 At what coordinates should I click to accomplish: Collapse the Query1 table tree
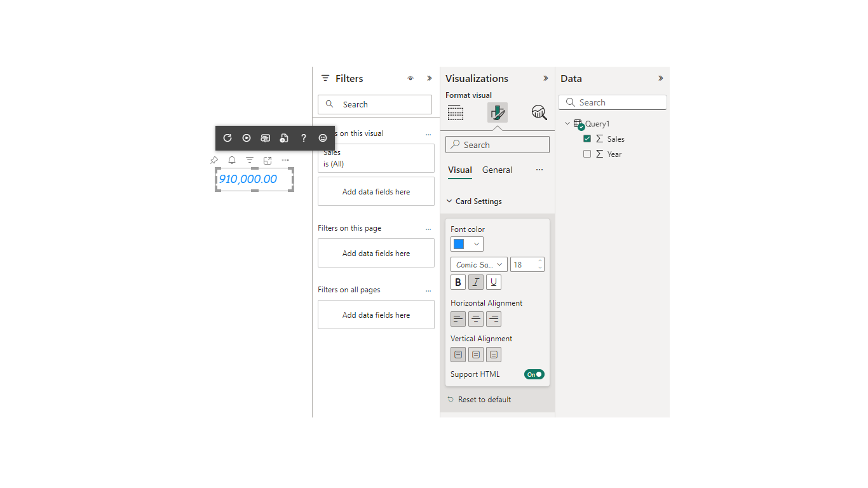click(567, 123)
